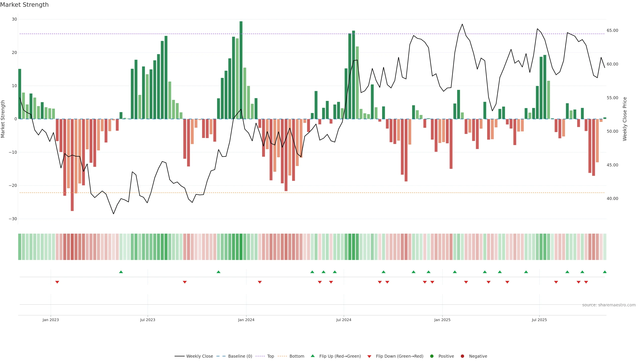This screenshot has width=644, height=362.
Task: Click the last green flip-up triangle at far right
Action: [604, 272]
